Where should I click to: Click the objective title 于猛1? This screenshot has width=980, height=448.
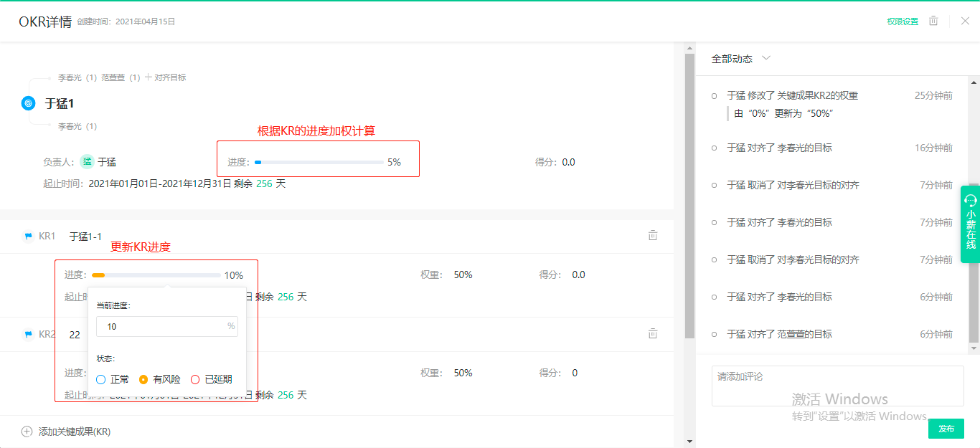60,103
